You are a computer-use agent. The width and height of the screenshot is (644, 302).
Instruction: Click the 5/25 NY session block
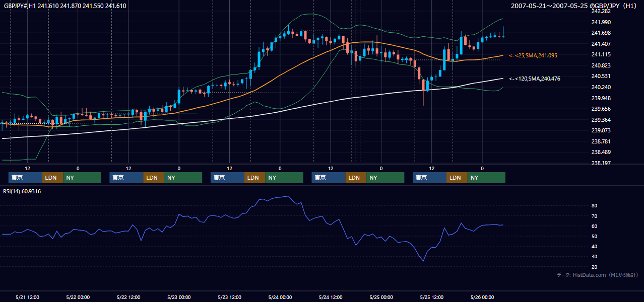pyautogui.click(x=486, y=178)
